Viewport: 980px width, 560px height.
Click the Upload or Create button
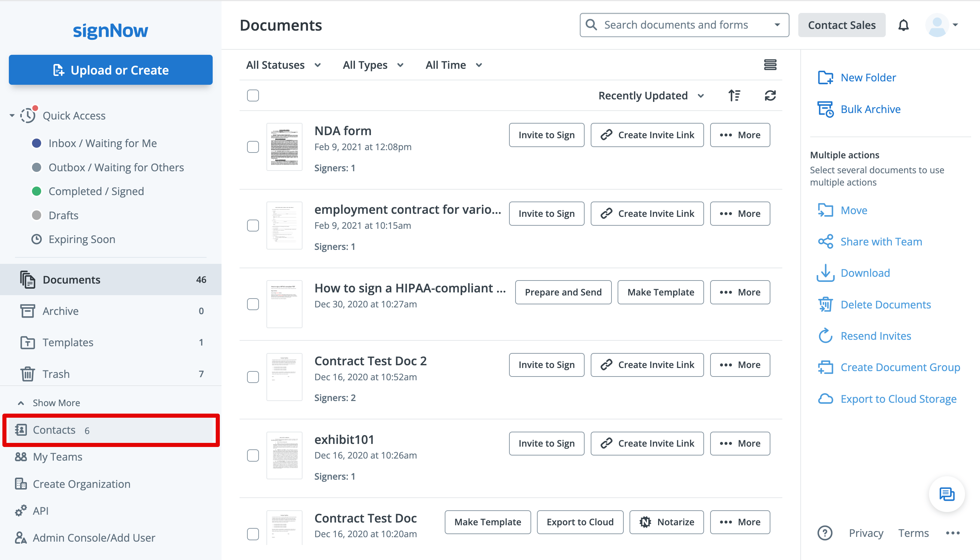[x=110, y=69]
